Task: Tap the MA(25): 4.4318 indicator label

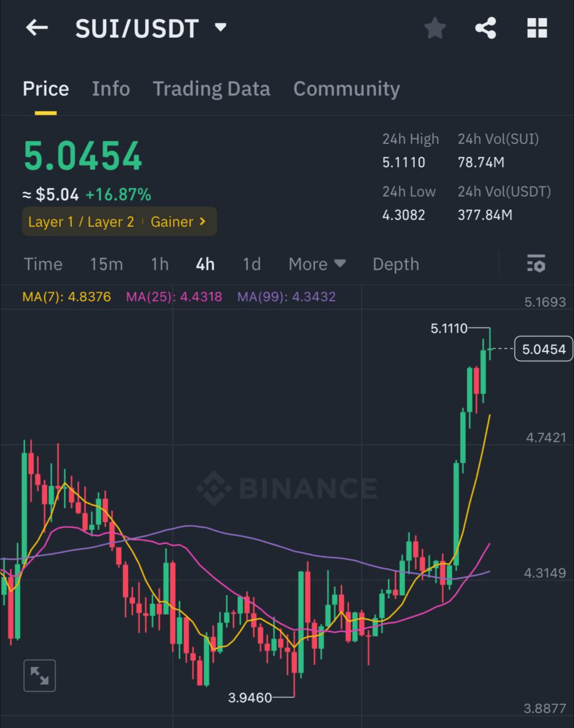Action: (174, 296)
